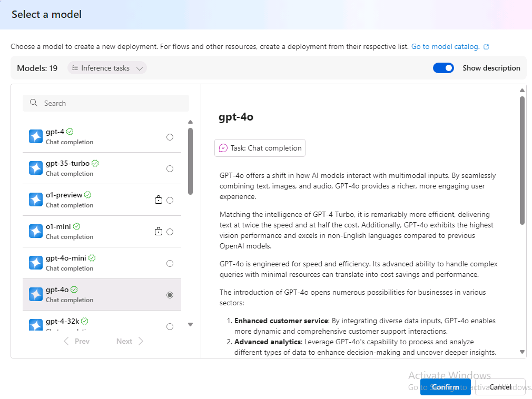The image size is (532, 399).
Task: Click the gpt-4-32k model icon
Action: coord(36,324)
